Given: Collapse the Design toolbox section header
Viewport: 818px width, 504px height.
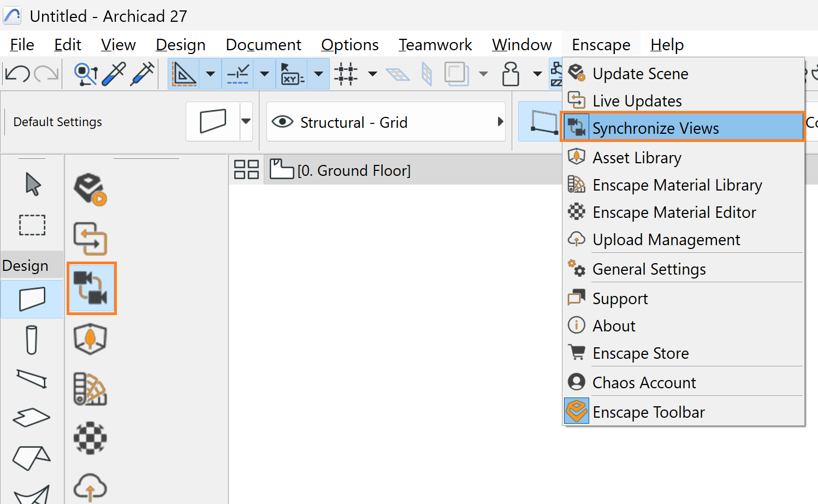Looking at the screenshot, I should 32,265.
